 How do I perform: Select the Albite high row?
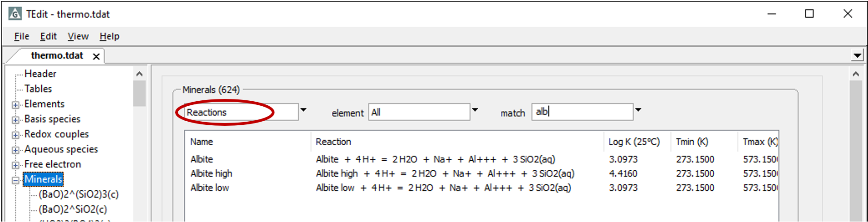point(211,173)
